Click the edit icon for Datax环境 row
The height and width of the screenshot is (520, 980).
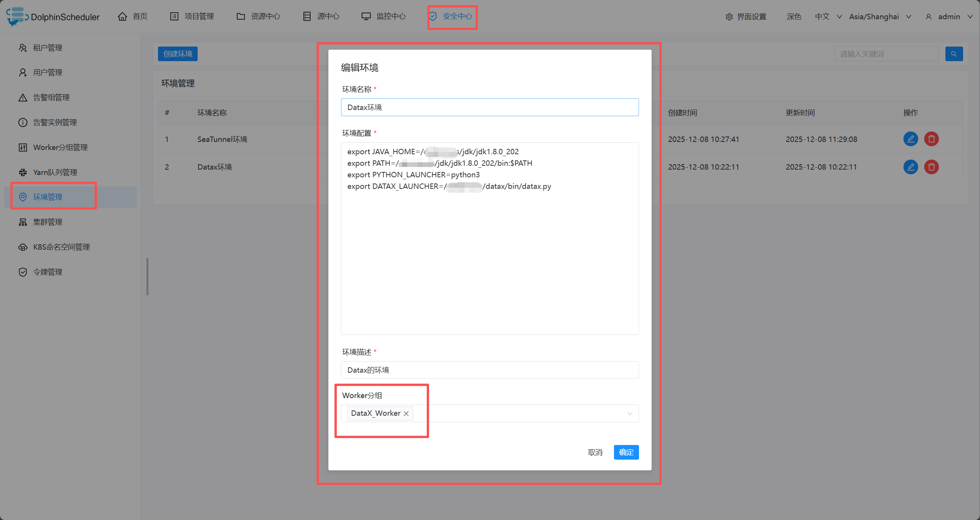(x=910, y=167)
